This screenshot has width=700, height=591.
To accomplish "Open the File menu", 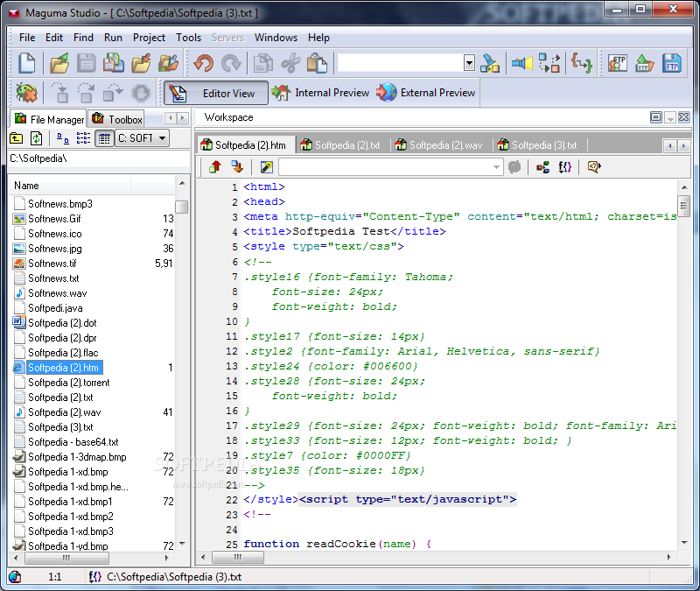I will 27,38.
